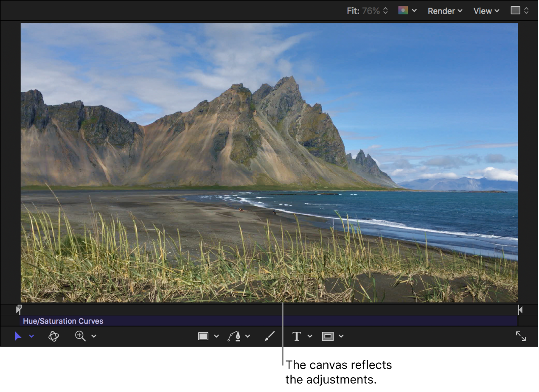This screenshot has height=392, width=539.
Task: Select the arrow Select/Transform tool
Action: point(18,336)
